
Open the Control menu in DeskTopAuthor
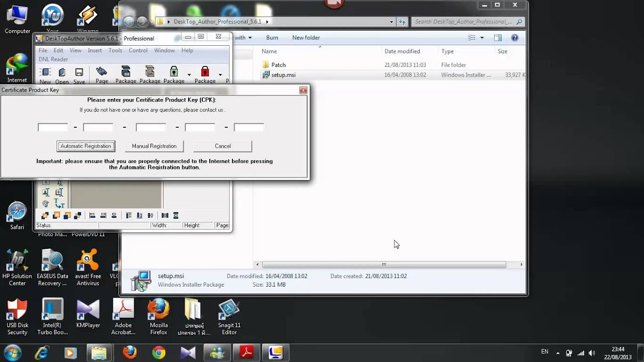point(138,50)
